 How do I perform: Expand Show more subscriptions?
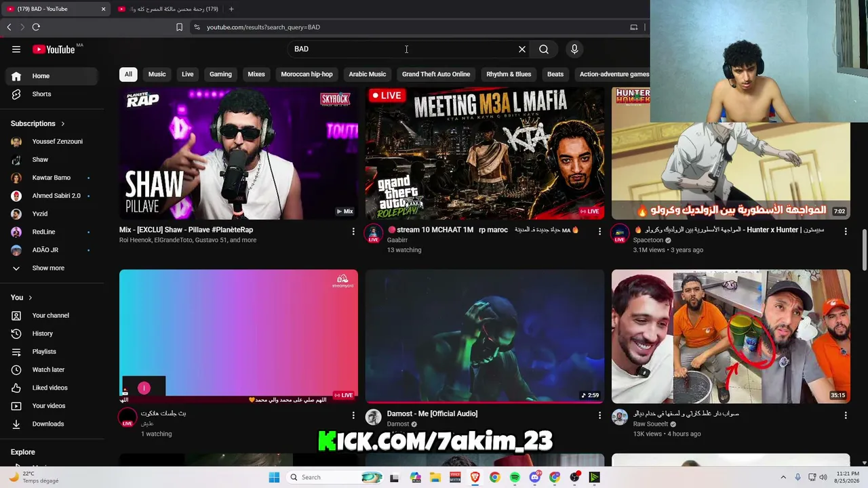[52, 268]
